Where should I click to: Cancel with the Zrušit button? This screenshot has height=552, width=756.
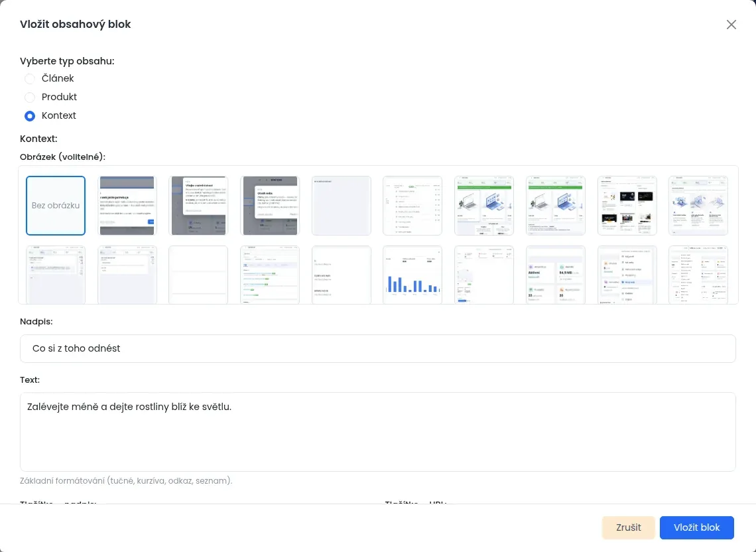[x=628, y=527]
